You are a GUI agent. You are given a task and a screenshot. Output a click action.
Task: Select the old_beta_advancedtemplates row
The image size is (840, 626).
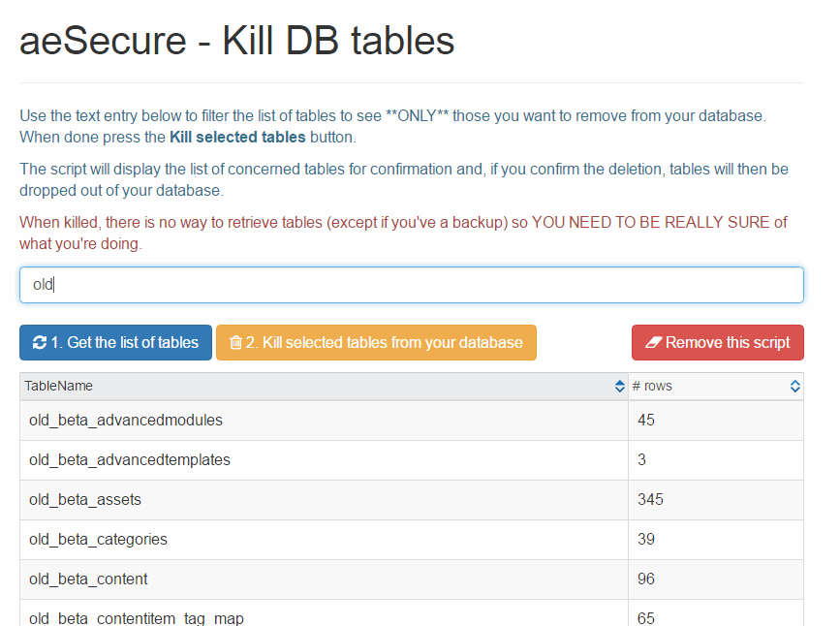pos(412,460)
